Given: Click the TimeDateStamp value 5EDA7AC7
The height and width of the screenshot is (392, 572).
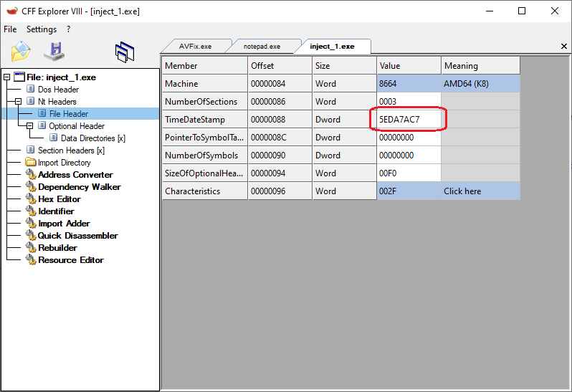Looking at the screenshot, I should (x=409, y=119).
